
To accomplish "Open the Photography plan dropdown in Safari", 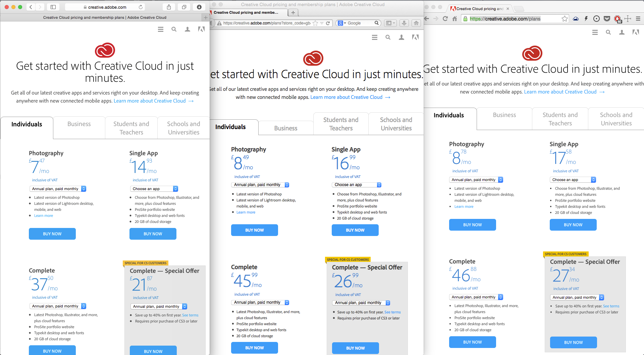I will [x=58, y=189].
